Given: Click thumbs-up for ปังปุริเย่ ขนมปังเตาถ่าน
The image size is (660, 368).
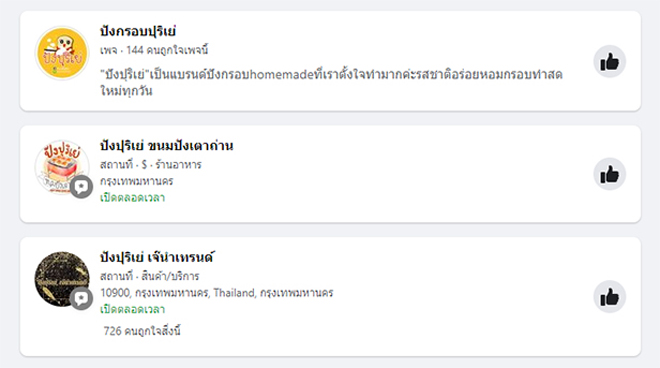Looking at the screenshot, I should point(609,174).
